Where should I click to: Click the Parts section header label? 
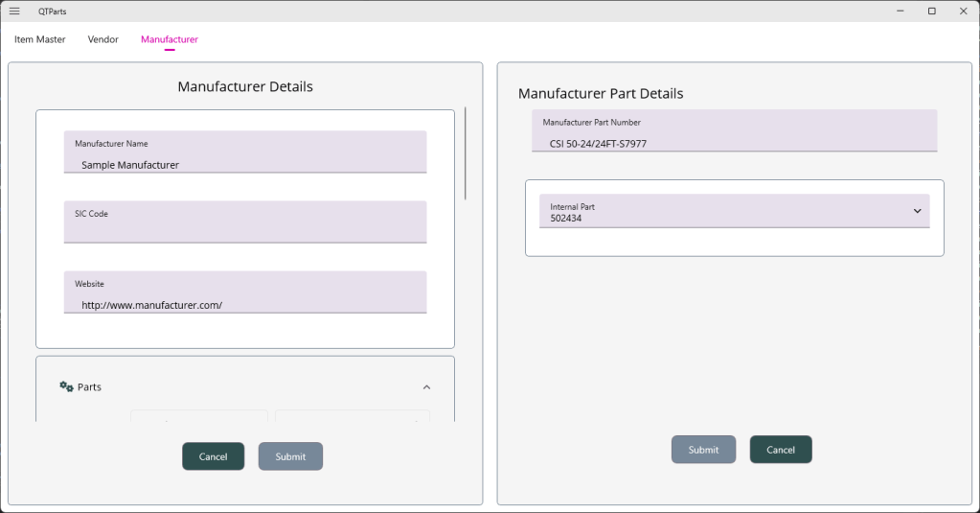(x=89, y=387)
